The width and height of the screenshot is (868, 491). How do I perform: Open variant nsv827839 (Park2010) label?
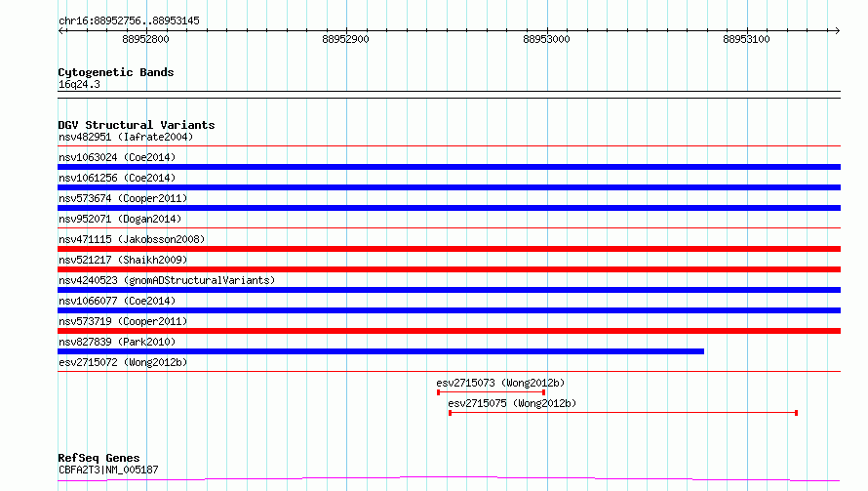coord(117,342)
